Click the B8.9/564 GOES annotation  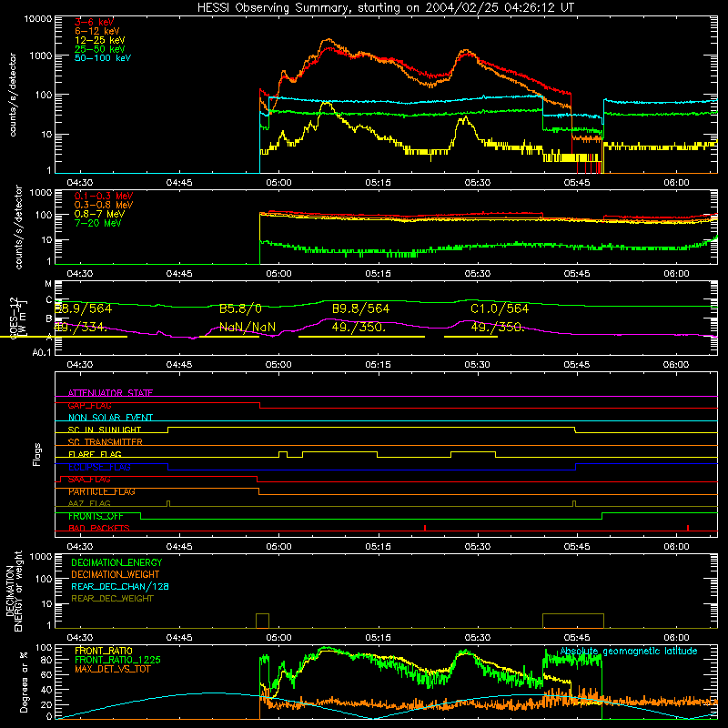click(x=83, y=308)
